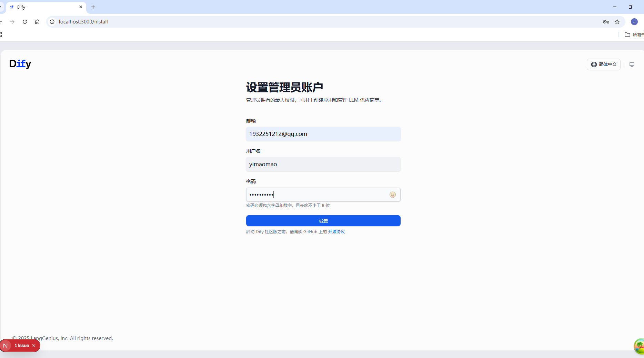Open the 1 Issue error overlay
The image size is (644, 358).
22,346
